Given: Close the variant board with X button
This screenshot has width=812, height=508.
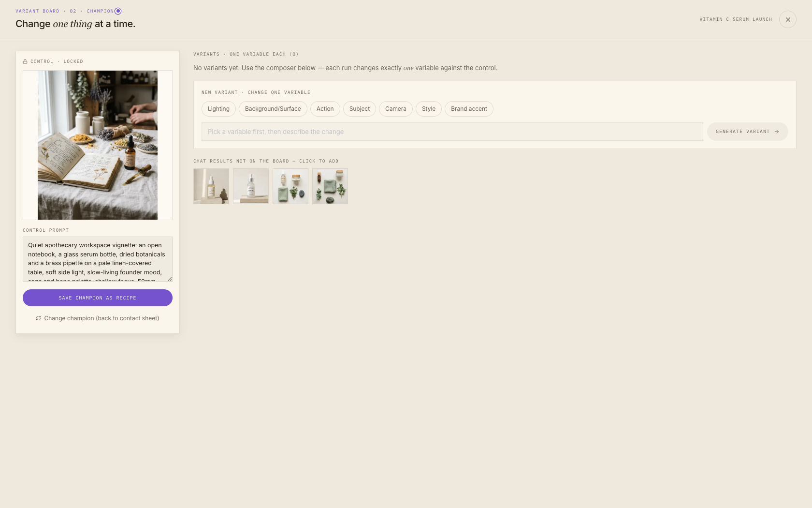Looking at the screenshot, I should [x=788, y=19].
